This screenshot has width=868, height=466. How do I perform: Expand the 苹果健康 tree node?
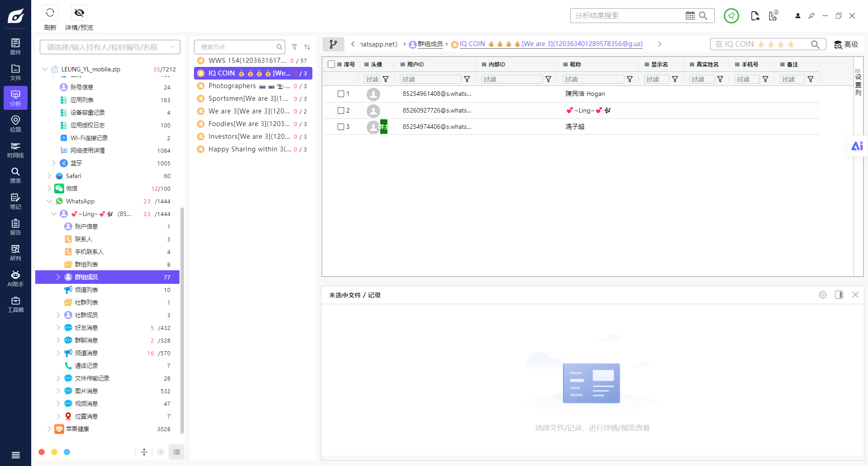(49, 429)
